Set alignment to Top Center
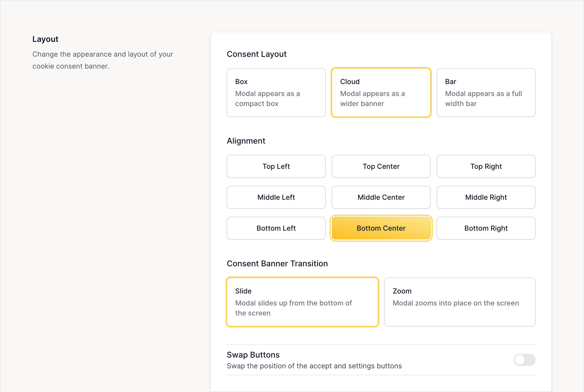Viewport: 584px width, 392px height. pyautogui.click(x=381, y=166)
